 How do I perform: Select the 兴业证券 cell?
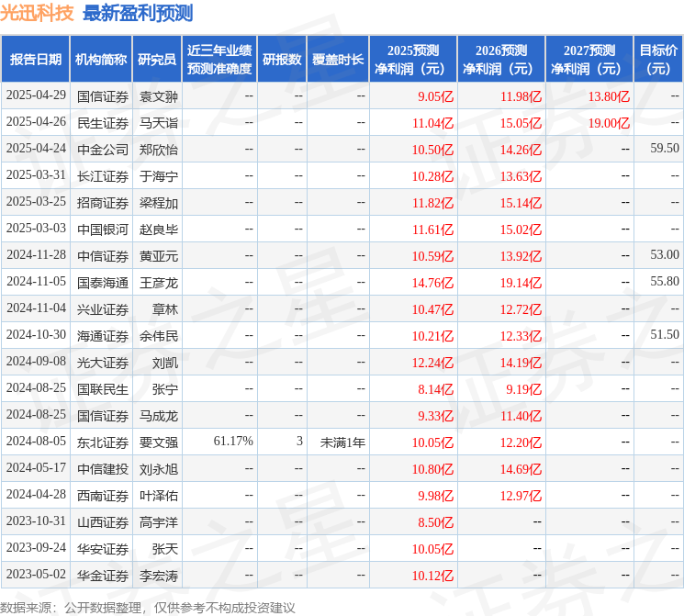click(x=103, y=309)
